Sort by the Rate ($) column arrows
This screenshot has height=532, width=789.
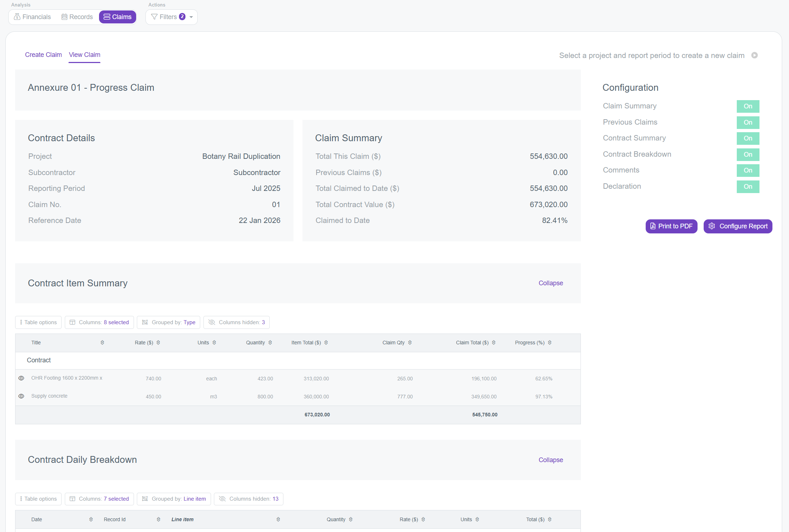pyautogui.click(x=158, y=343)
